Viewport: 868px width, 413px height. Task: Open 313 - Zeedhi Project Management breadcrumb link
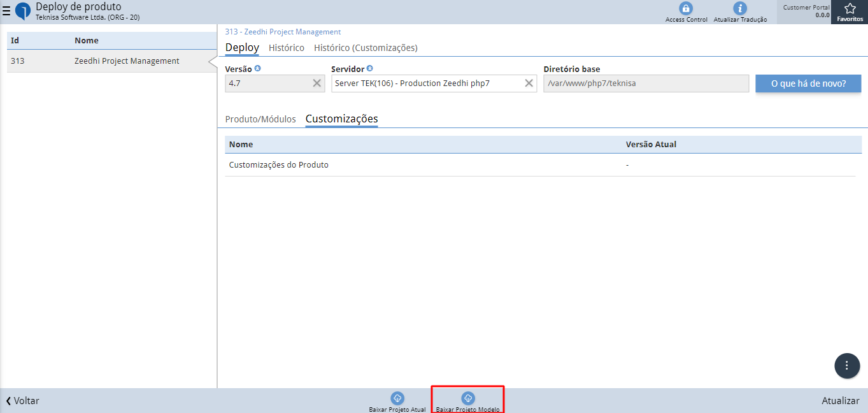(283, 32)
